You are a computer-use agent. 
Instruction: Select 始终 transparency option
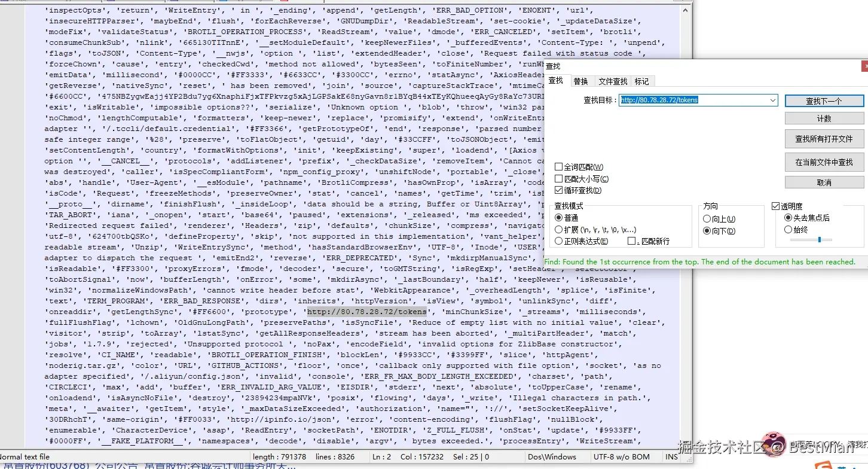click(788, 230)
